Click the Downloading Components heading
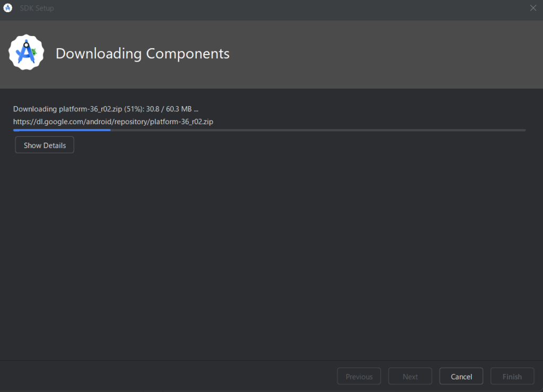The height and width of the screenshot is (392, 543). [142, 54]
